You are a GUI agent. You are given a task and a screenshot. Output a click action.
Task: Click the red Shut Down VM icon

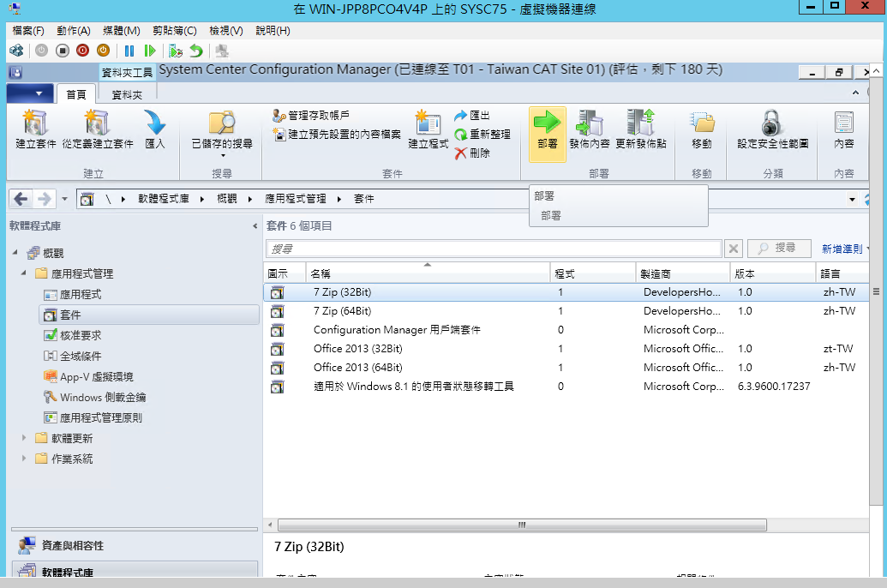point(82,51)
